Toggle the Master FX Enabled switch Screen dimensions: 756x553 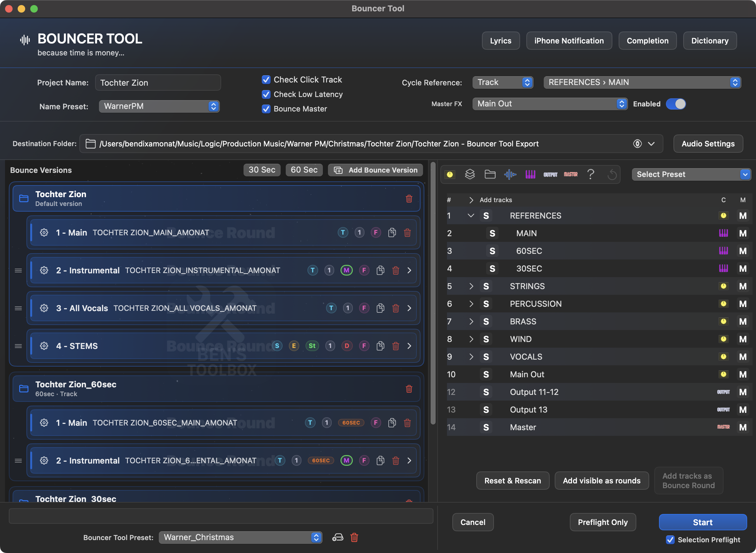(x=676, y=104)
